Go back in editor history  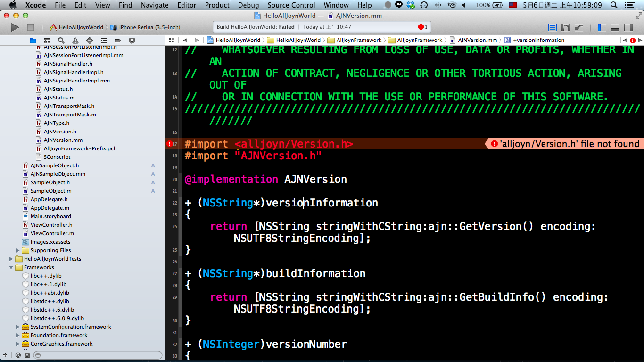(x=185, y=40)
